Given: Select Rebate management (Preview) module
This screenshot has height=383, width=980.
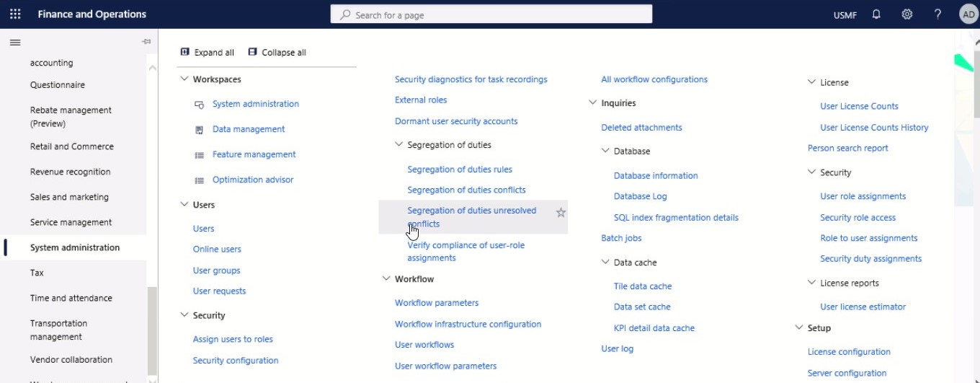Looking at the screenshot, I should [x=71, y=117].
